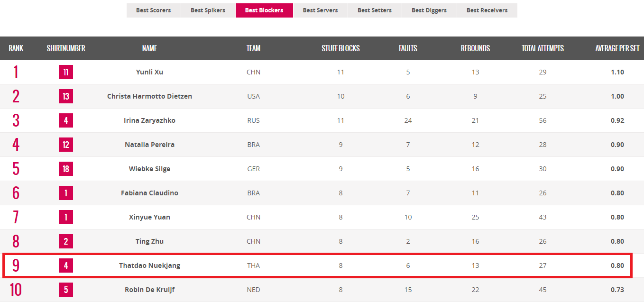Screen dimensions: 644x302
Task: Click shirt number 11 badge for Yunli Xu
Action: click(x=66, y=72)
